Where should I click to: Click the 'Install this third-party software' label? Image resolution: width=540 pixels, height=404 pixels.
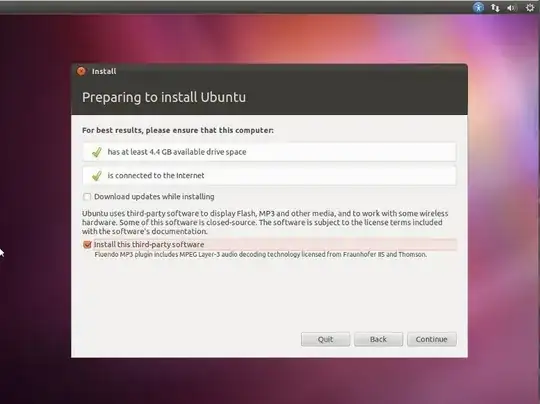tap(149, 245)
